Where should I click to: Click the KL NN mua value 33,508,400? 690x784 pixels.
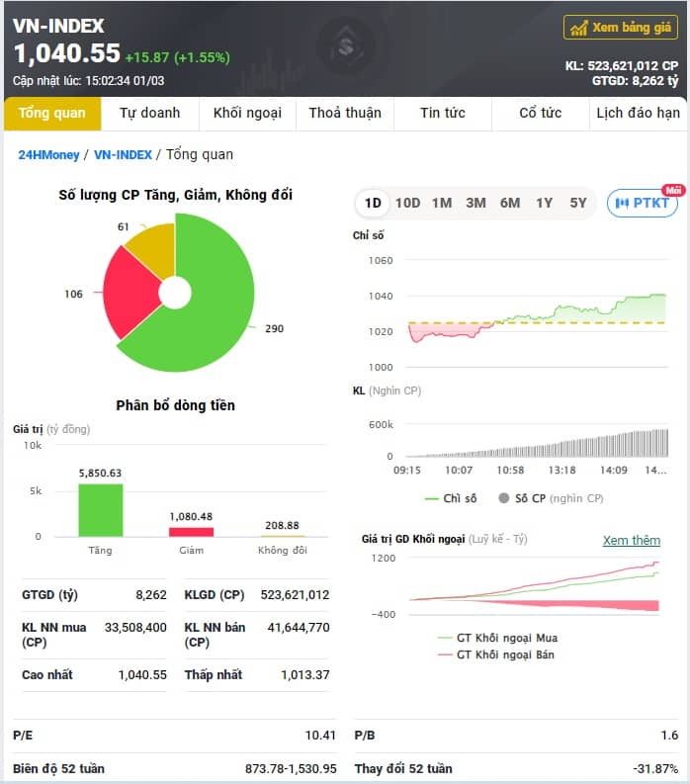[x=135, y=628]
